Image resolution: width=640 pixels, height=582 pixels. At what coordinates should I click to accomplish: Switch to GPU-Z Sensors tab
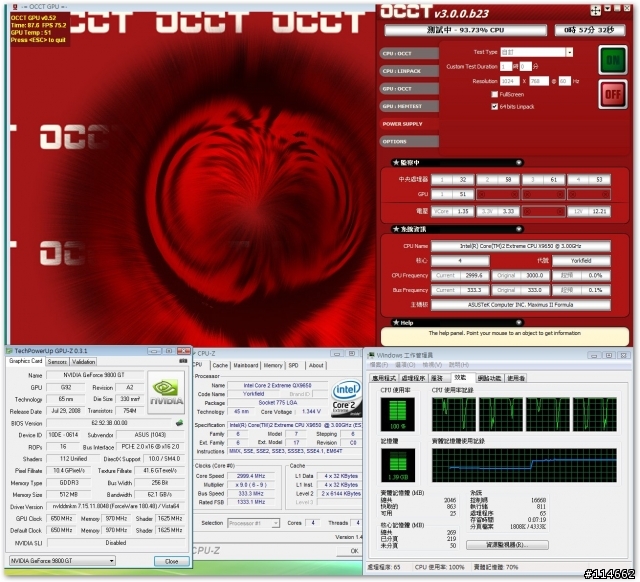(57, 362)
